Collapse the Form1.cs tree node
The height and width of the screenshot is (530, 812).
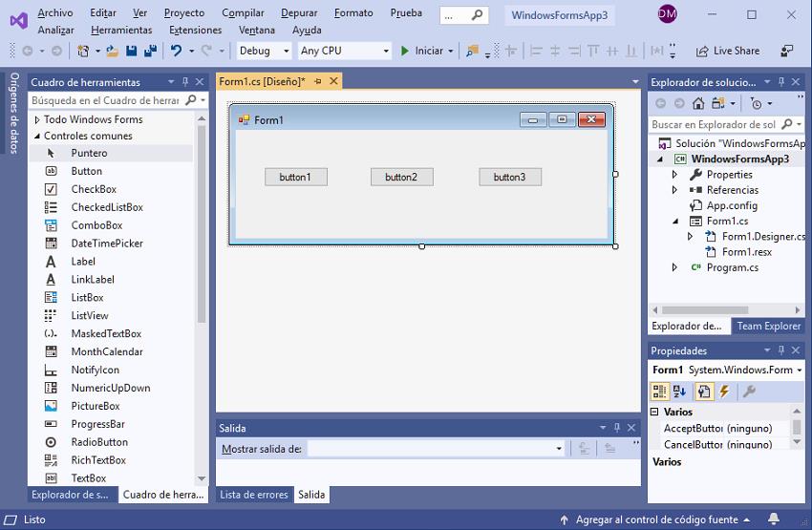675,221
